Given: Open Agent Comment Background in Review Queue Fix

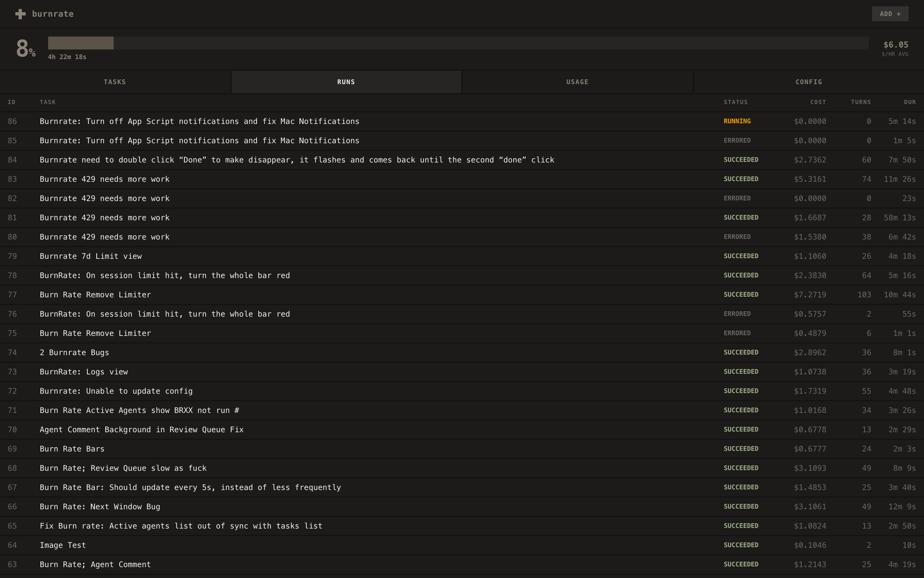Looking at the screenshot, I should (142, 430).
